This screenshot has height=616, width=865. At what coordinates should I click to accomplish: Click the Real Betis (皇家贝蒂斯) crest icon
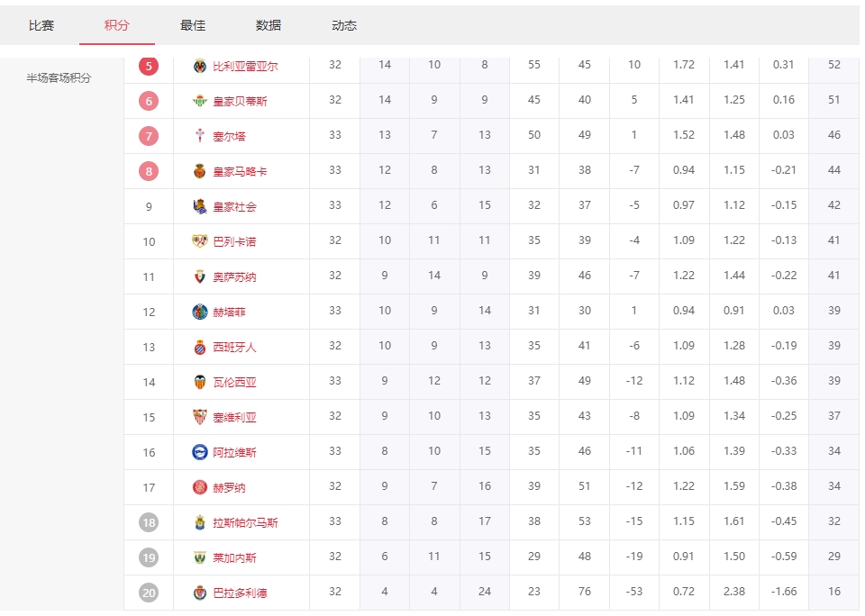[x=200, y=101]
